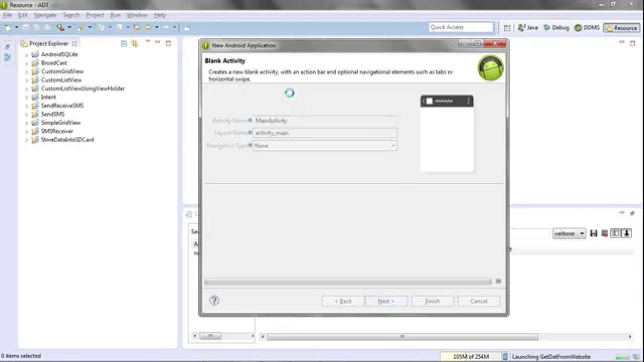Open the File menu
The height and width of the screenshot is (362, 644).
pyautogui.click(x=8, y=15)
